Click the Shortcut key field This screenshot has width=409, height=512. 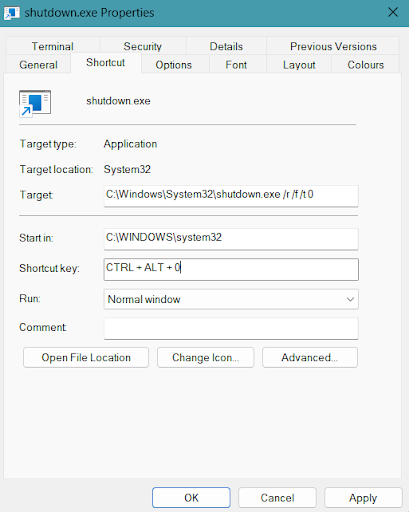(x=231, y=269)
